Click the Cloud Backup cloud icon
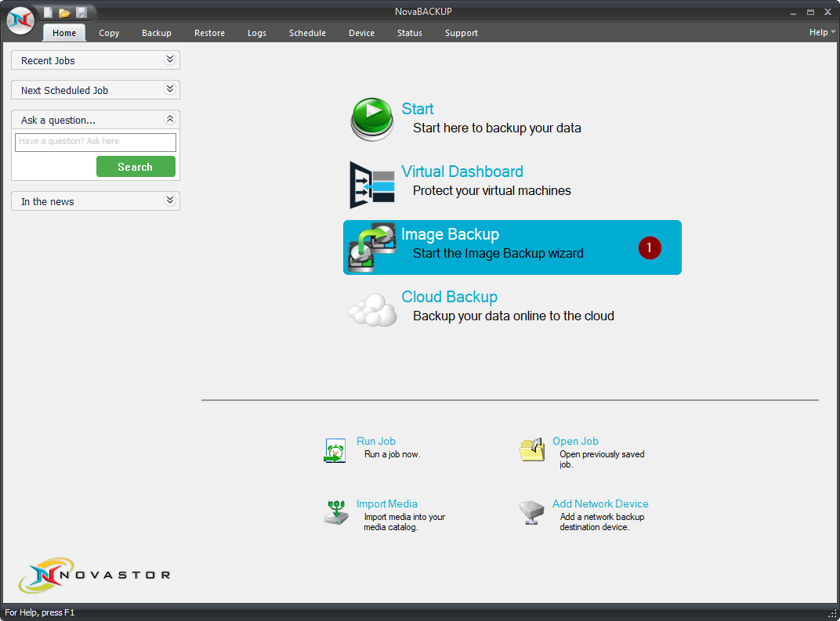The width and height of the screenshot is (840, 621). pos(372,310)
